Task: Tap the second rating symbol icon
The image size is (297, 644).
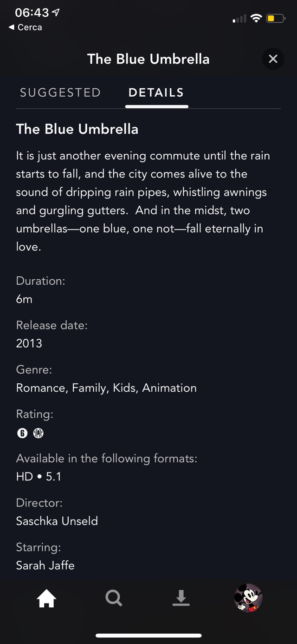Action: click(39, 433)
